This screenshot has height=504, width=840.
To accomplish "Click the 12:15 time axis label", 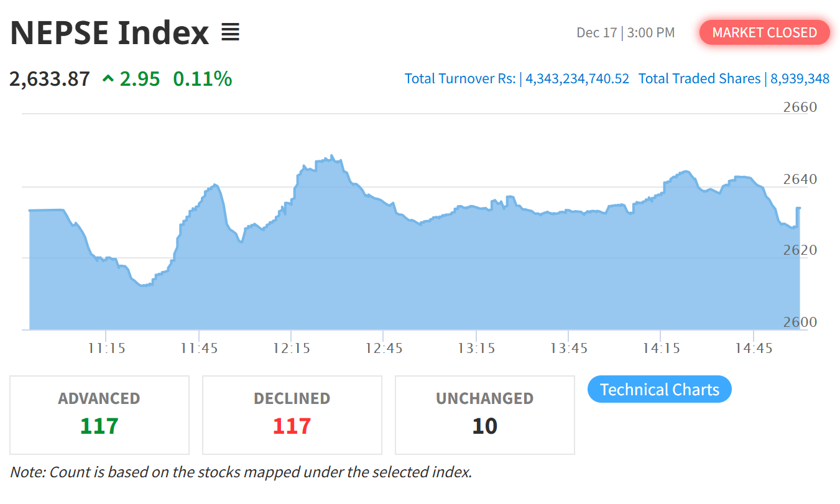I will click(x=291, y=348).
